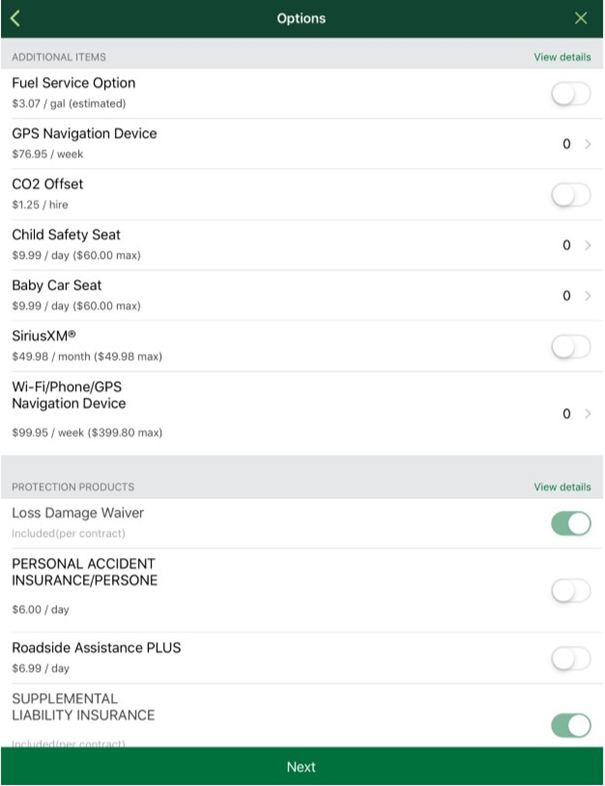Enable Roadside Assistance PLUS switch
The image size is (605, 786).
tap(571, 658)
